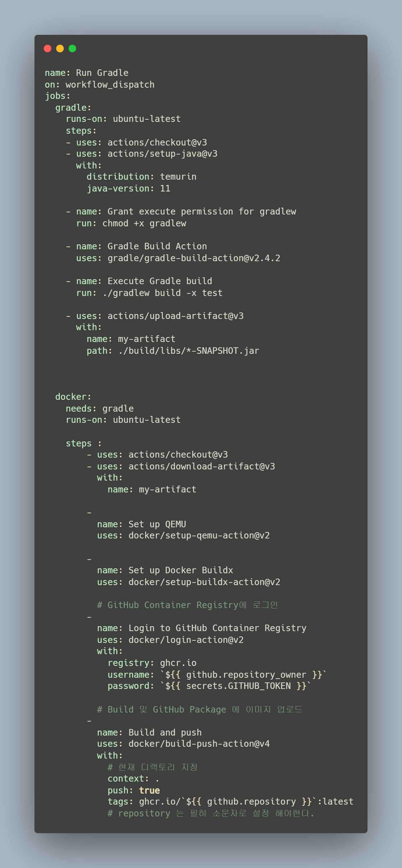
Task: Click the 'docker/setup-qemu-action@v2' text
Action: coord(199,535)
